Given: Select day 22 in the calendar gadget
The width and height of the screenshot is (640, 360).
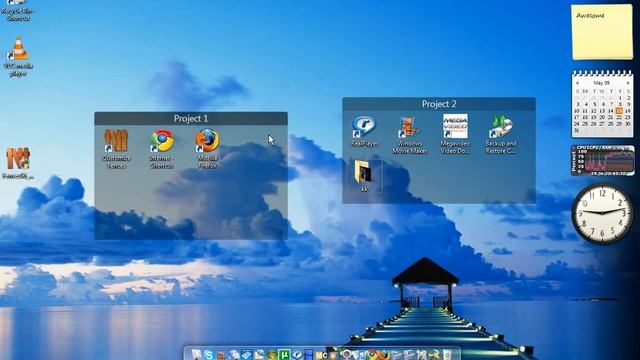Looking at the screenshot, I should [x=619, y=117].
